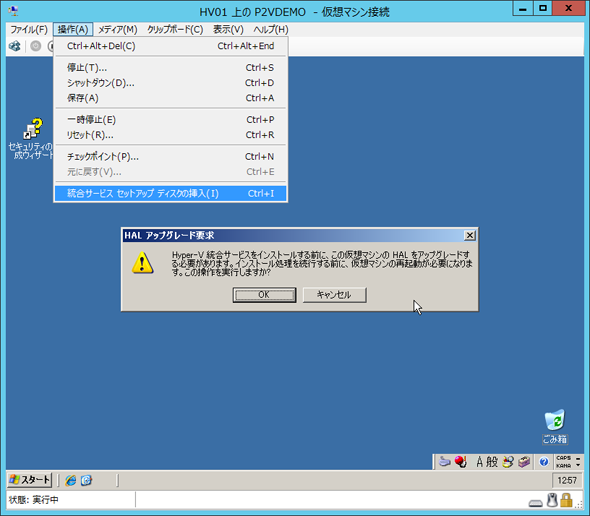The image size is (590, 516).
Task: Click the キャンセル button in the dialog
Action: 335,295
